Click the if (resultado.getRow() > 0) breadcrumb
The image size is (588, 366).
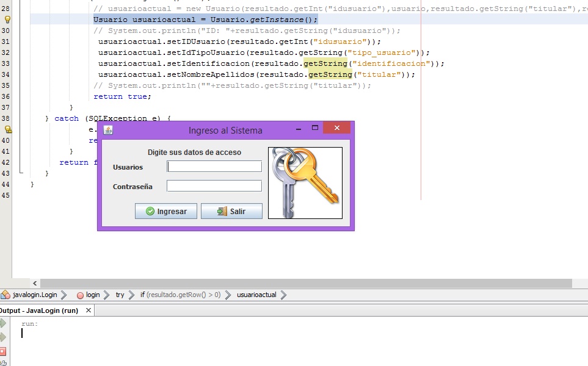tap(180, 295)
